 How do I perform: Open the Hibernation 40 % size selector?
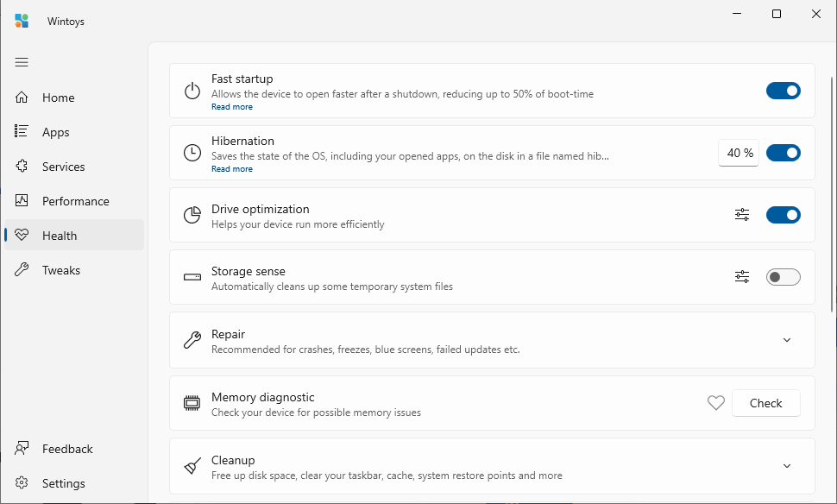[x=739, y=154]
